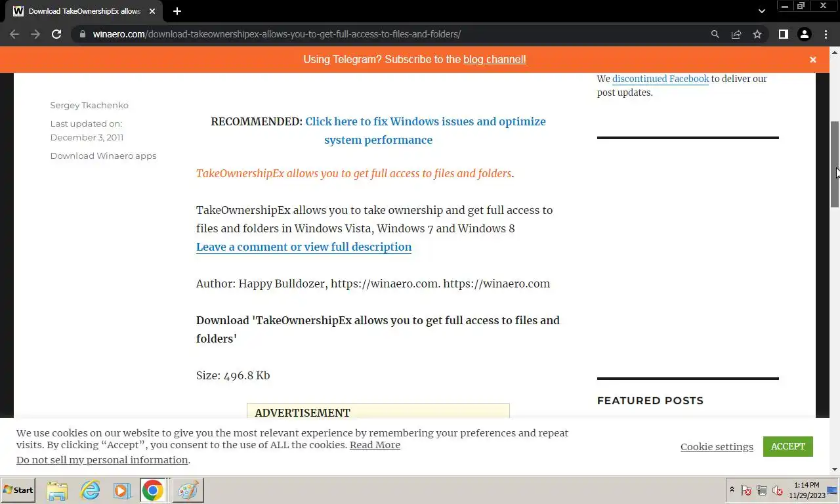Click the FEATURED POSTS heading
The width and height of the screenshot is (840, 504).
point(650,400)
